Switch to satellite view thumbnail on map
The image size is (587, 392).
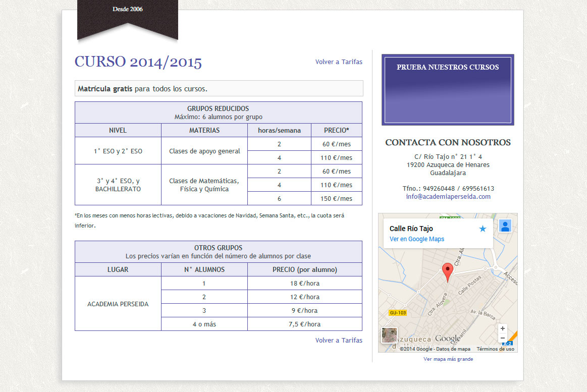tap(389, 335)
